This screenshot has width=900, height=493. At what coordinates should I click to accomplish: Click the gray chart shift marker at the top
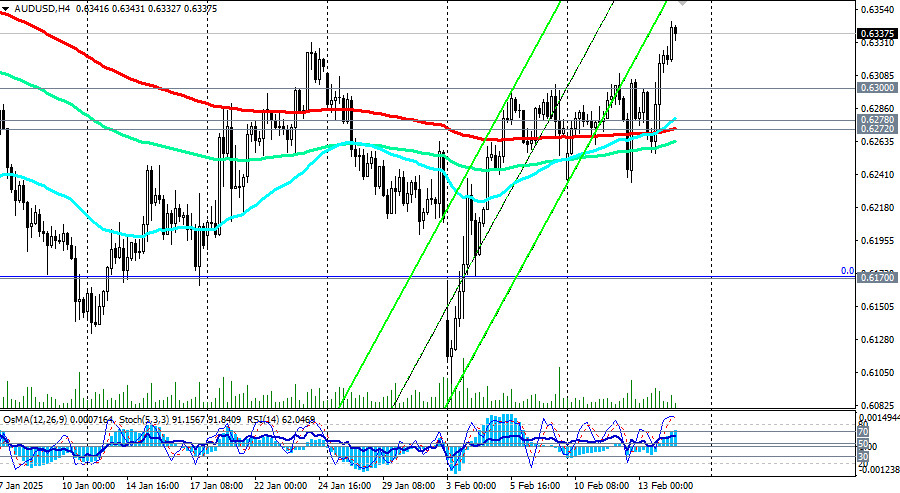[682, 3]
